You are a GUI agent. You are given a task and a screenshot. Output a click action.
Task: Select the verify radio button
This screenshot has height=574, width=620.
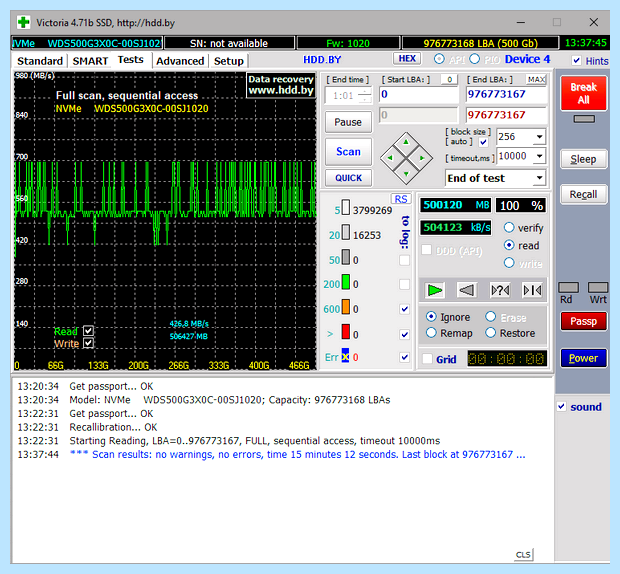(509, 227)
